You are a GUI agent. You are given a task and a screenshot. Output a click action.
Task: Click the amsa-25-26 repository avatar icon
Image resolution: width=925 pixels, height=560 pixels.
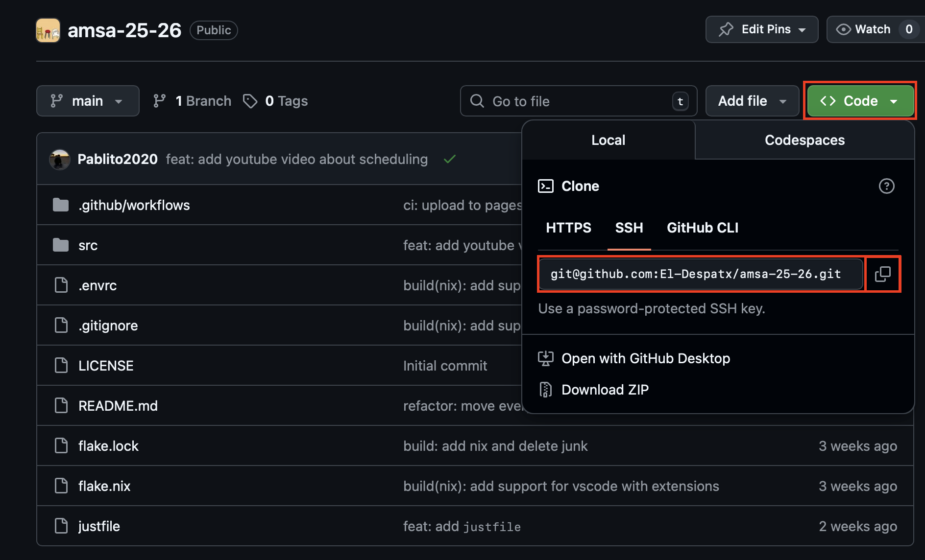point(48,30)
